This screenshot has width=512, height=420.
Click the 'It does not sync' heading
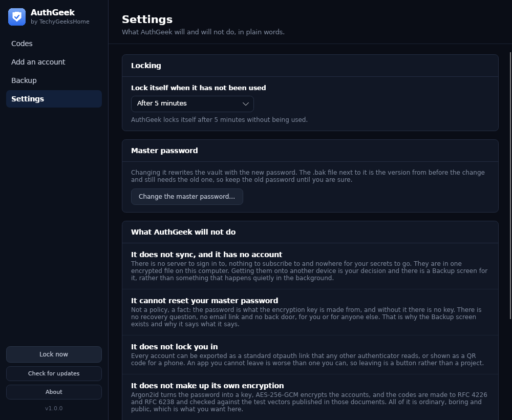206,255
